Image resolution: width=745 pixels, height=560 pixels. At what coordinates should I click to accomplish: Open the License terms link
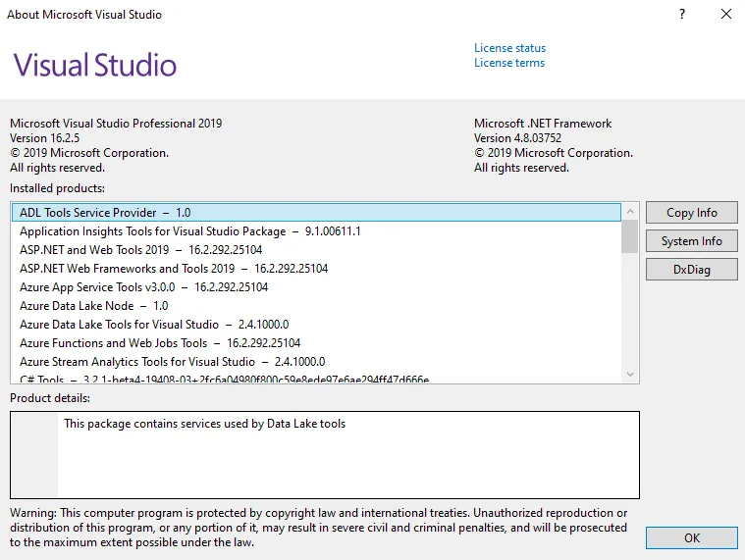(509, 63)
